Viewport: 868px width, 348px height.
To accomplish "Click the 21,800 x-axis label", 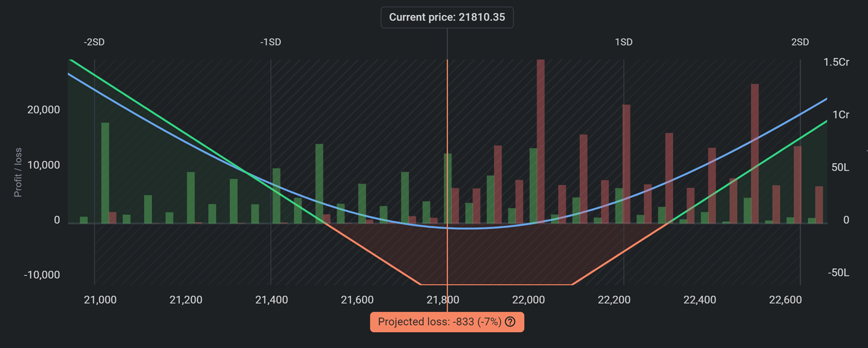I will click(443, 300).
